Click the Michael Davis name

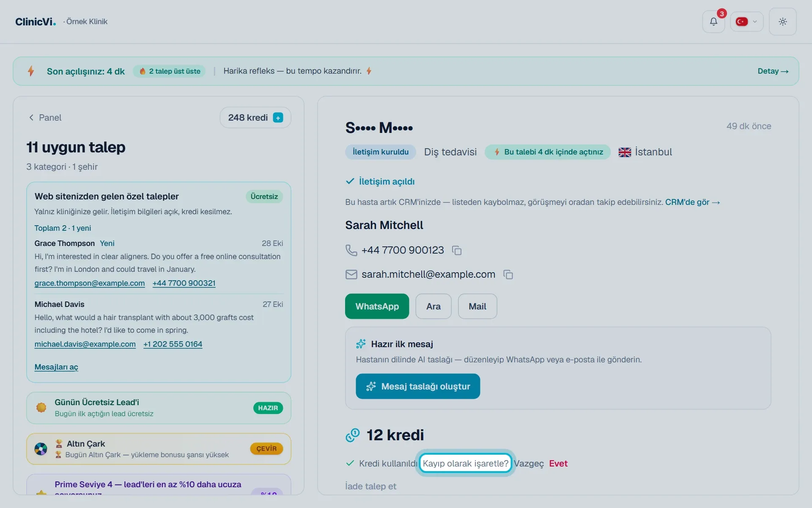click(x=59, y=304)
